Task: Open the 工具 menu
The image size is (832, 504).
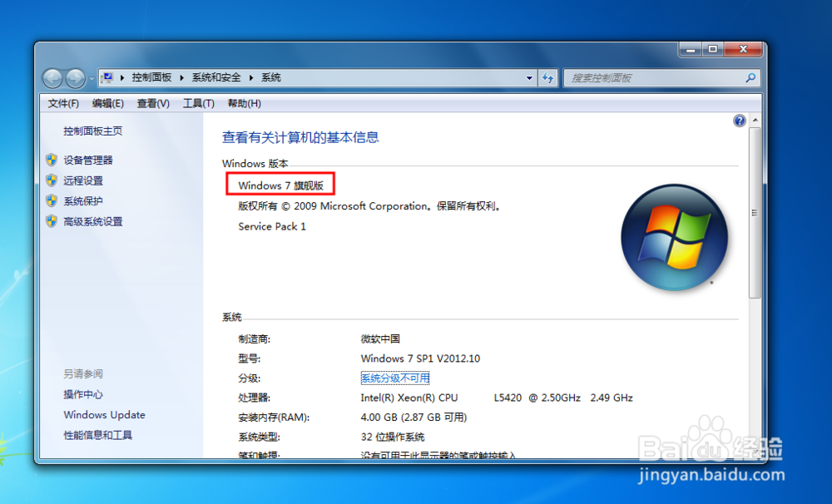Action: click(196, 103)
